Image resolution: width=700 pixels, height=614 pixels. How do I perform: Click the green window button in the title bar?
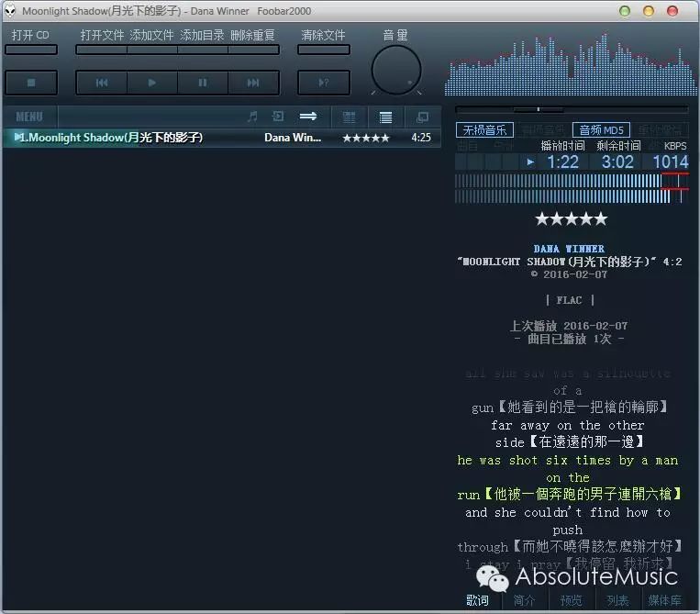[x=625, y=11]
